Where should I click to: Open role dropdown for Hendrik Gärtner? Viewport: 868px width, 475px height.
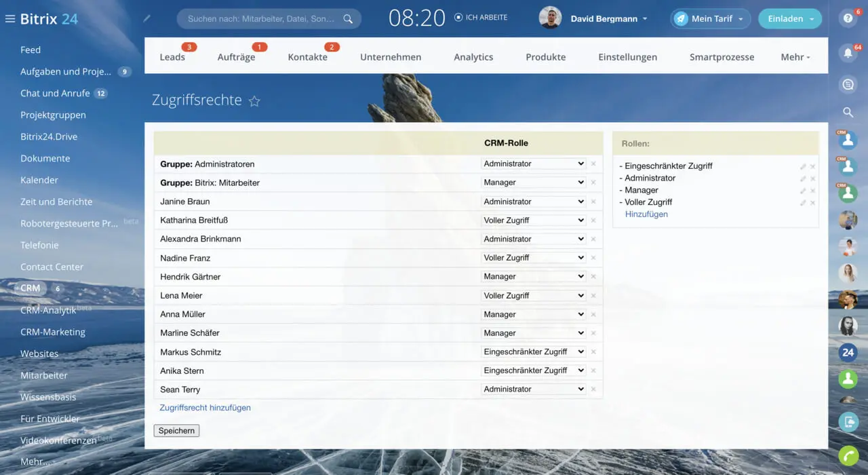point(533,277)
